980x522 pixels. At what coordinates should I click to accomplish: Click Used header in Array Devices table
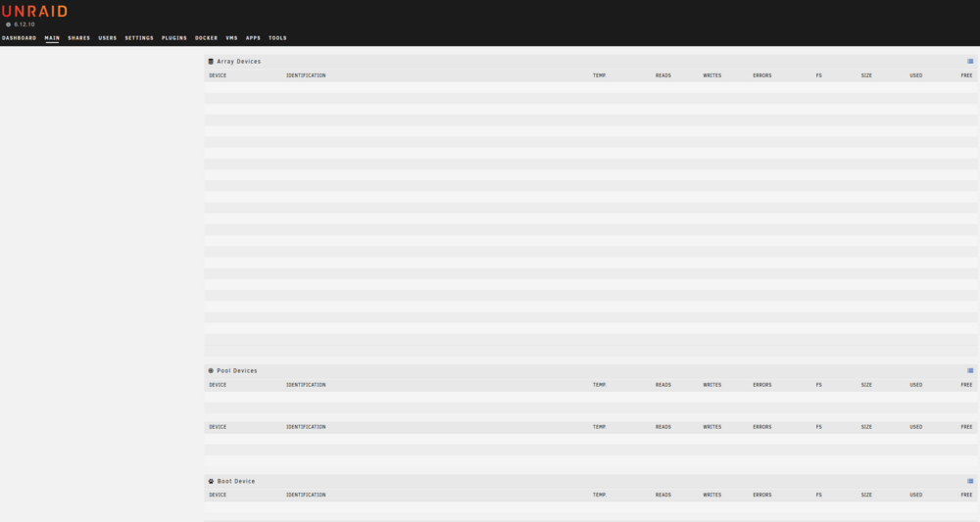pos(915,75)
